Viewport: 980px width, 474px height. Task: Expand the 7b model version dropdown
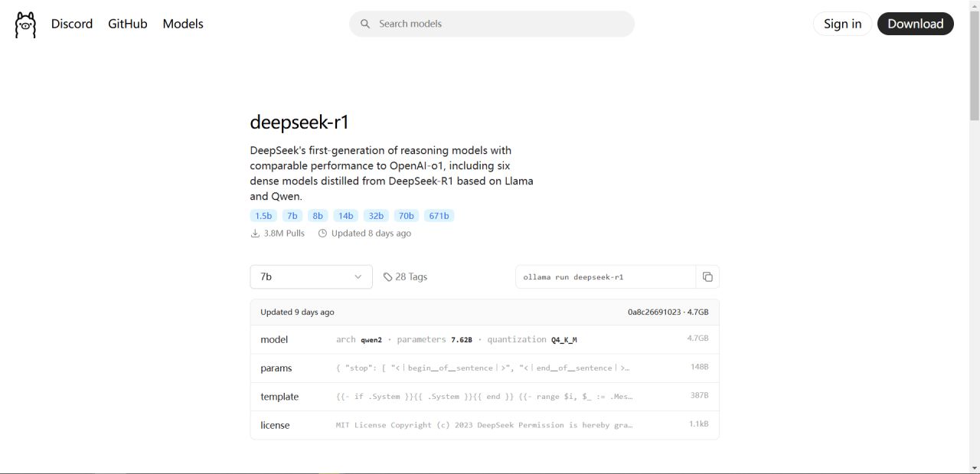(311, 276)
